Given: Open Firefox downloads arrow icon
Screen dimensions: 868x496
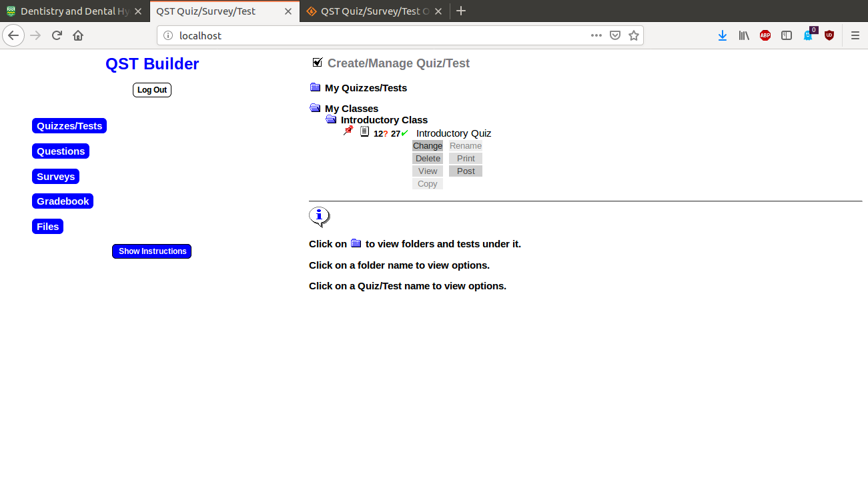Looking at the screenshot, I should [x=722, y=36].
